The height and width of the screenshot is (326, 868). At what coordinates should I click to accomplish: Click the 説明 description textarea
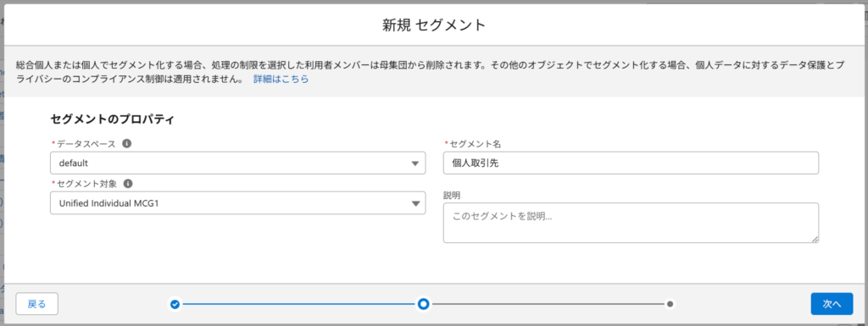pos(631,223)
